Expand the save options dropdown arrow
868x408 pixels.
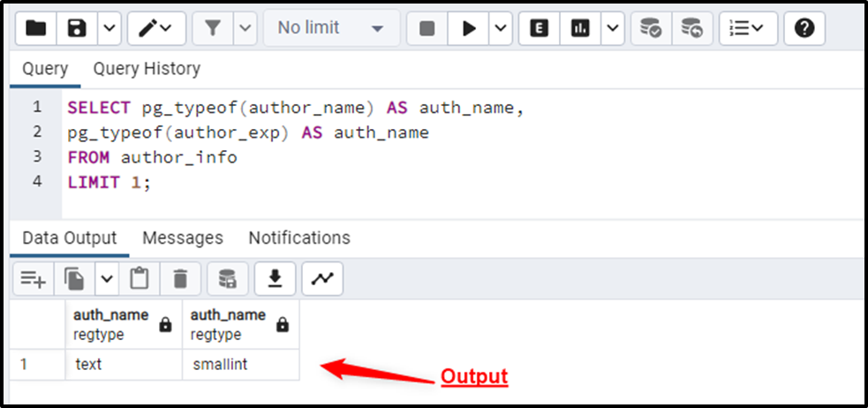pos(109,28)
